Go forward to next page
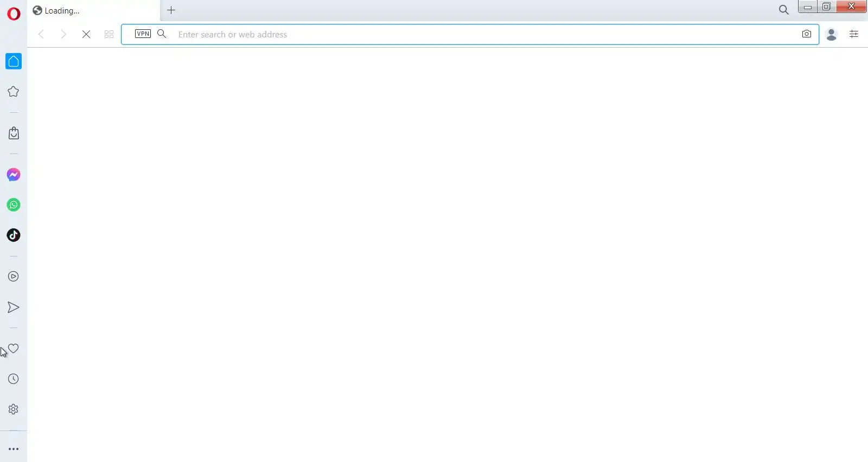Screen dimensions: 868x462 point(63,34)
